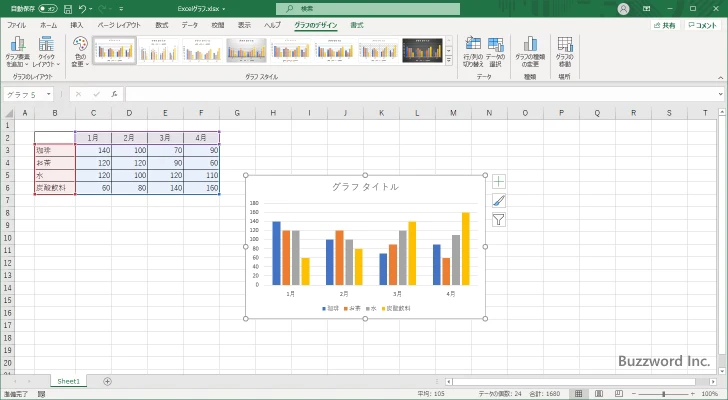Click the user account avatar icon
The height and width of the screenshot is (400, 728).
(x=623, y=9)
